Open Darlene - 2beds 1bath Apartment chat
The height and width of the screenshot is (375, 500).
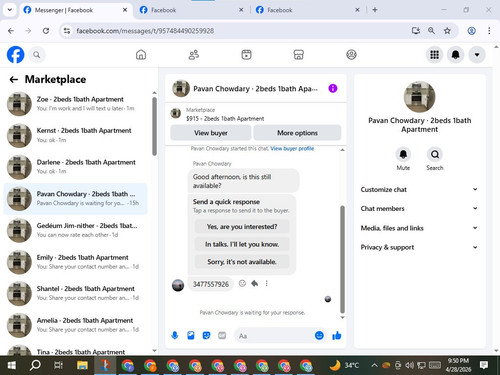point(76,167)
